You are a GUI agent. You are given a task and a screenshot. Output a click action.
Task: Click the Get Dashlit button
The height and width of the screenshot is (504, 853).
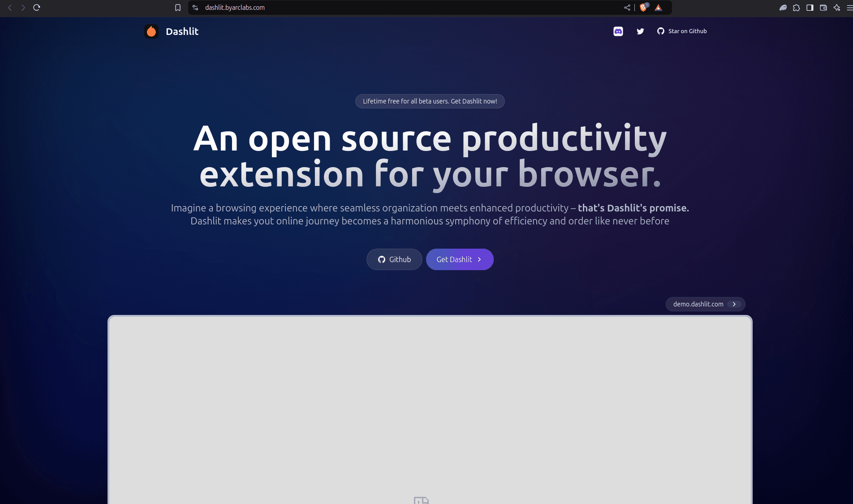point(460,259)
